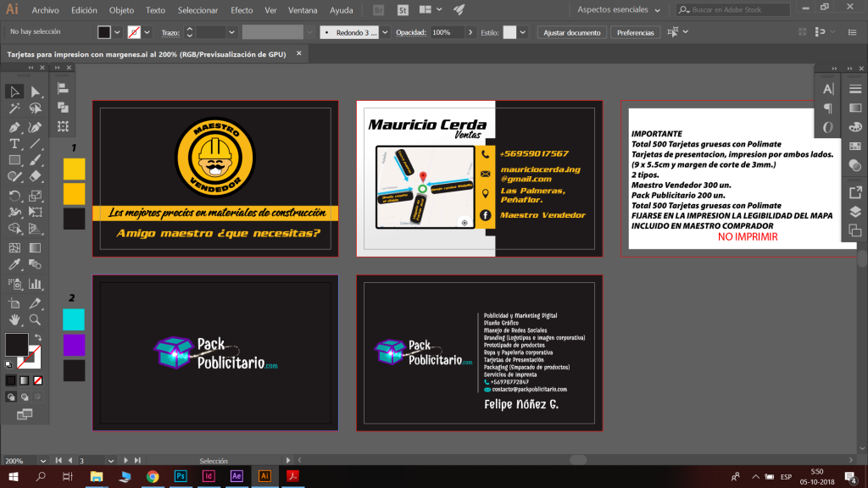Select the Gradient tool
Viewport: 868px width, 488px height.
pyautogui.click(x=36, y=248)
